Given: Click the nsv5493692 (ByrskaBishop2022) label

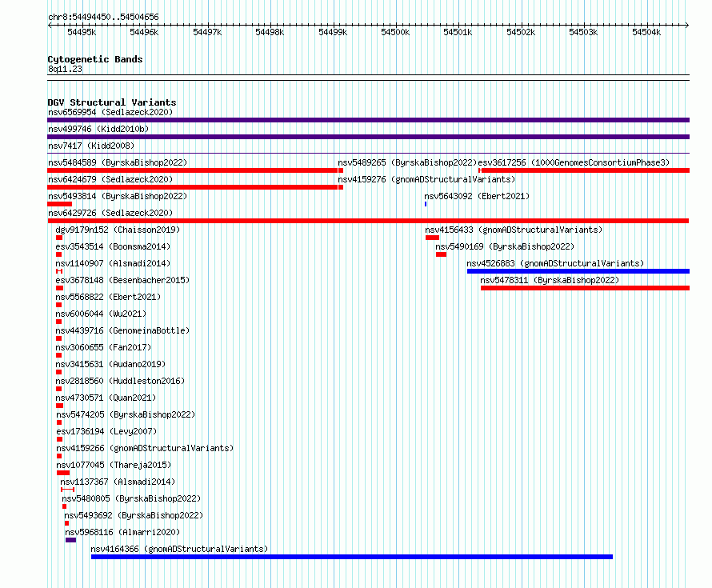Looking at the screenshot, I should coord(134,515).
